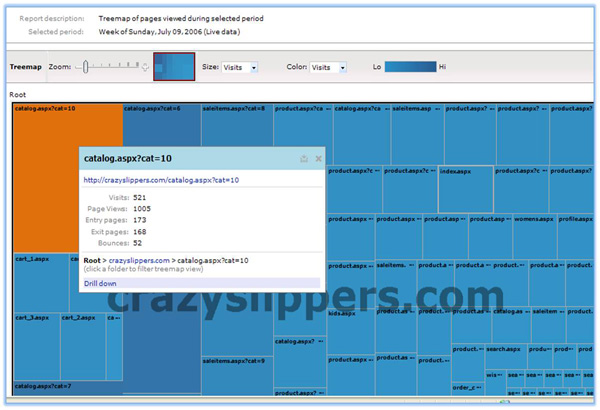Image resolution: width=600 pixels, height=410 pixels.
Task: Click the treemap overview thumbnail
Action: tap(174, 67)
